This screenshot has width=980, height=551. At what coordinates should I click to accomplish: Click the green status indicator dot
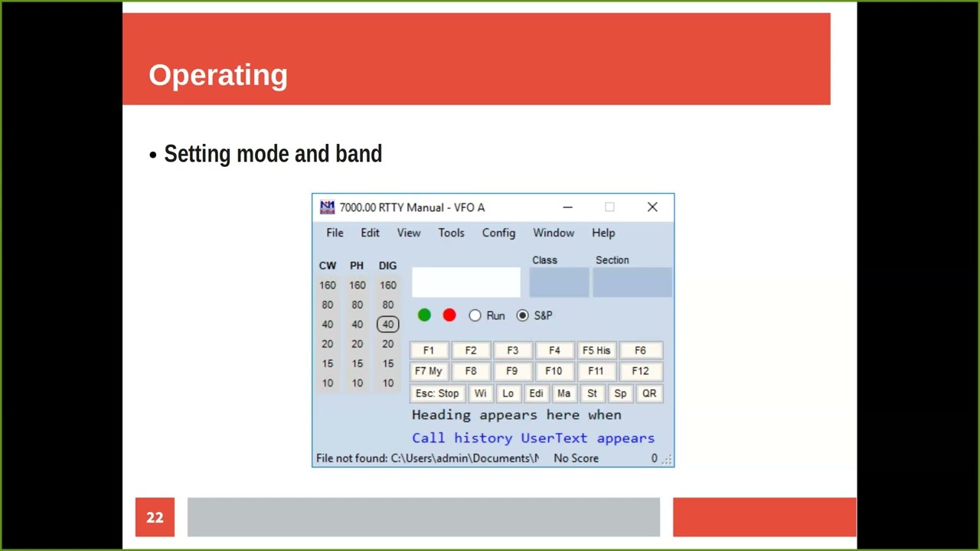pyautogui.click(x=424, y=315)
